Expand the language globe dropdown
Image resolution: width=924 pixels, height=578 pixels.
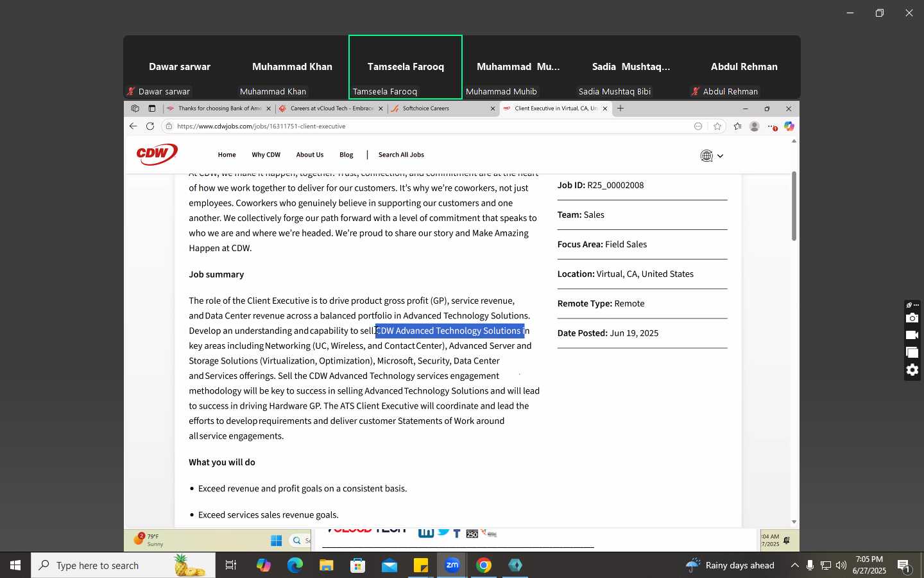click(x=712, y=155)
